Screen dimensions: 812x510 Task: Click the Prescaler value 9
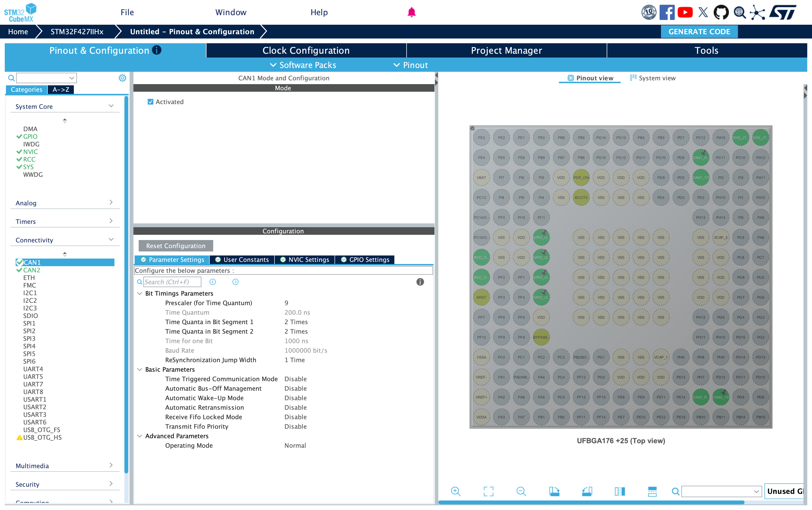pos(286,303)
